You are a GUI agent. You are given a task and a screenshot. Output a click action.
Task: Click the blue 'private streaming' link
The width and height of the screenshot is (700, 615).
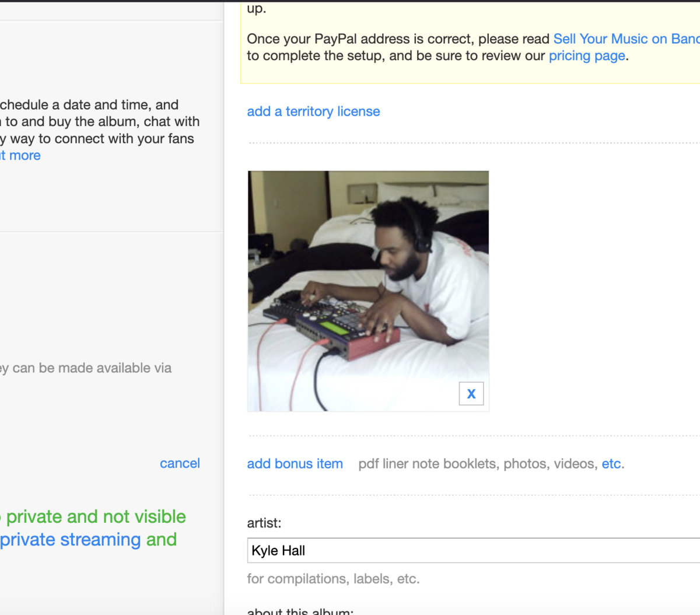click(71, 540)
